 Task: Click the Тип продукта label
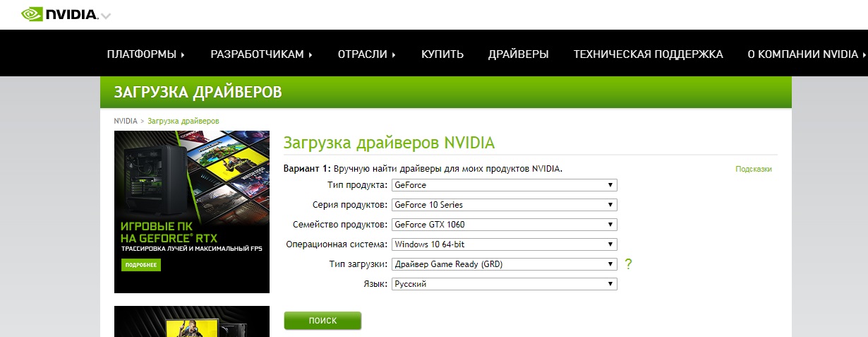358,185
